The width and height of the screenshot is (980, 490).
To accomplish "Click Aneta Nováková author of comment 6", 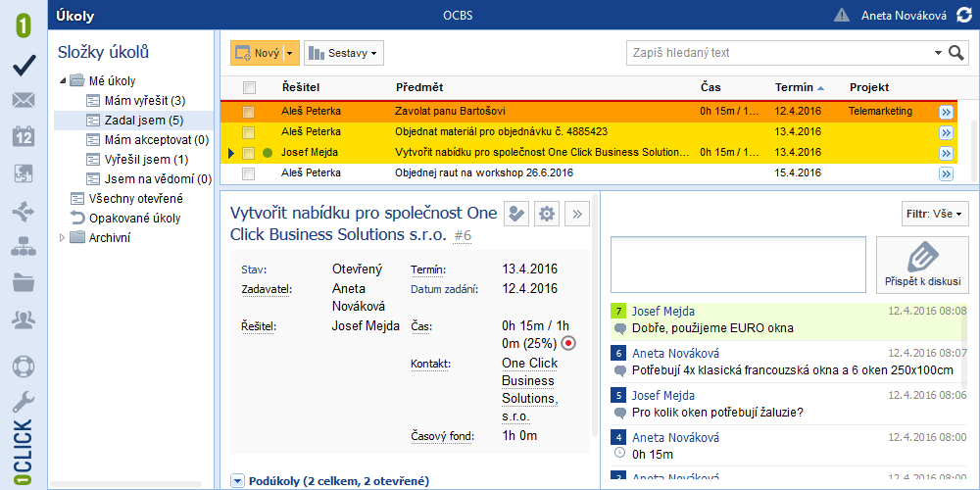I will (x=675, y=353).
